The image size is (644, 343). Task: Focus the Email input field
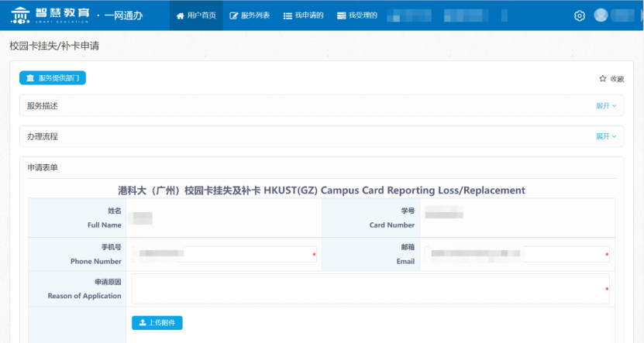[x=515, y=254]
